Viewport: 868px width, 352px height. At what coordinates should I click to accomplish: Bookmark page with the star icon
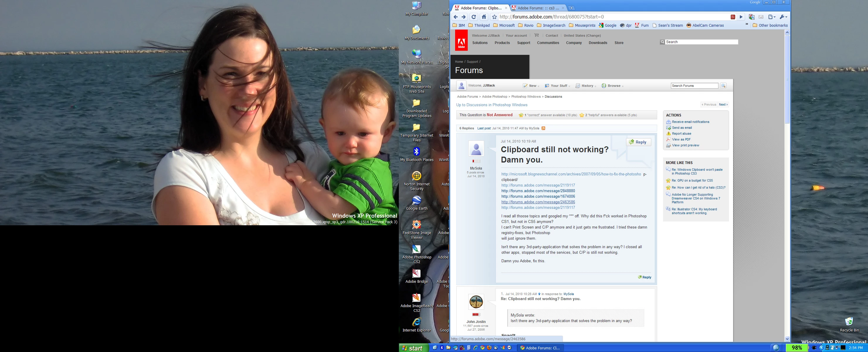coord(494,17)
